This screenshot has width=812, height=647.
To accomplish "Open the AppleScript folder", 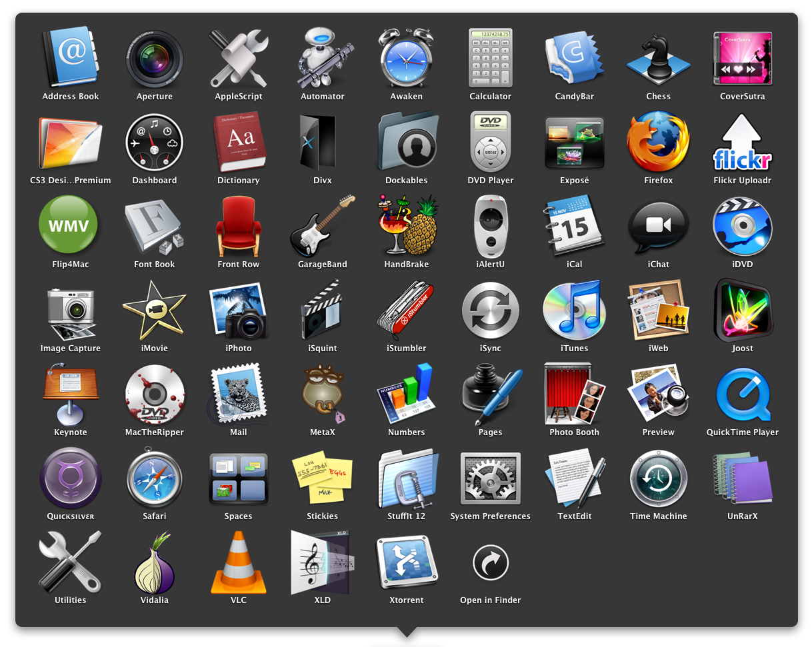I will point(239,58).
